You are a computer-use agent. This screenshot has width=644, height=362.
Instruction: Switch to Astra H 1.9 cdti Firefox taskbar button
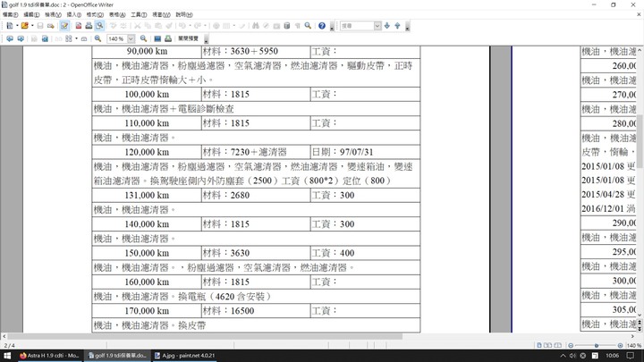(x=49, y=356)
